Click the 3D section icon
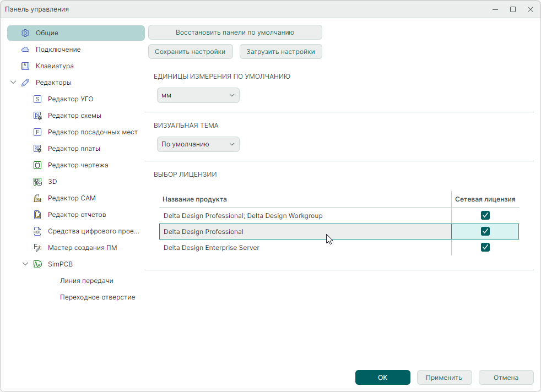The width and height of the screenshot is (541, 392). tap(37, 182)
